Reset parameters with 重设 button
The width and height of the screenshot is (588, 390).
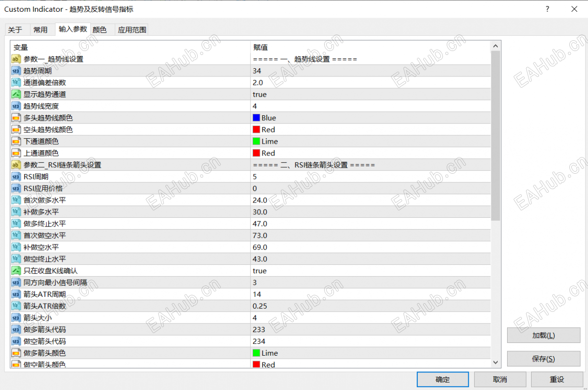557,380
